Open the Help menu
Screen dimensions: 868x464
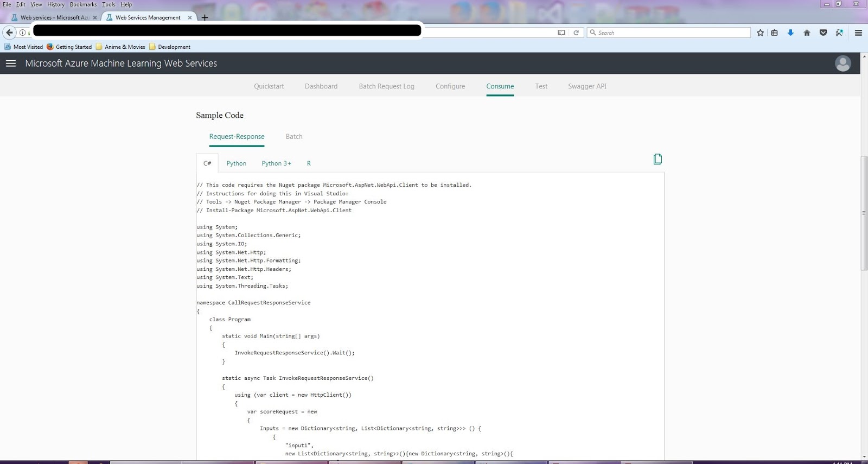126,4
